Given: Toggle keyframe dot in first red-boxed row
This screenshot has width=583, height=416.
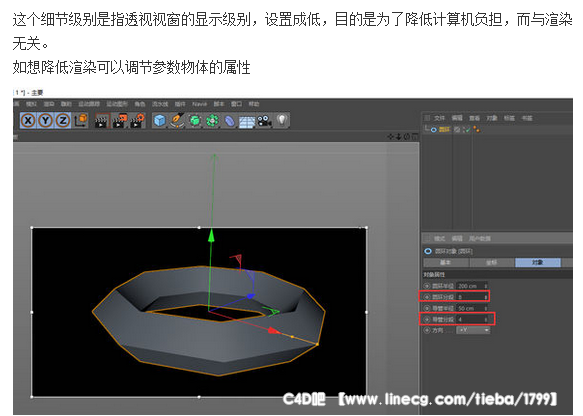Looking at the screenshot, I should (x=427, y=297).
